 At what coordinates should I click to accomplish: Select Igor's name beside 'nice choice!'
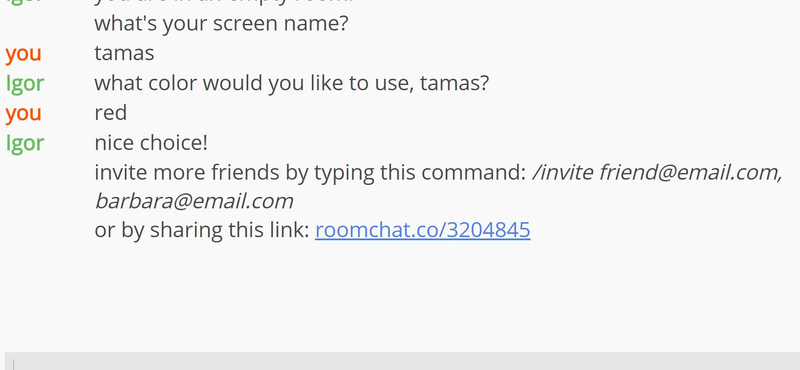(x=25, y=143)
